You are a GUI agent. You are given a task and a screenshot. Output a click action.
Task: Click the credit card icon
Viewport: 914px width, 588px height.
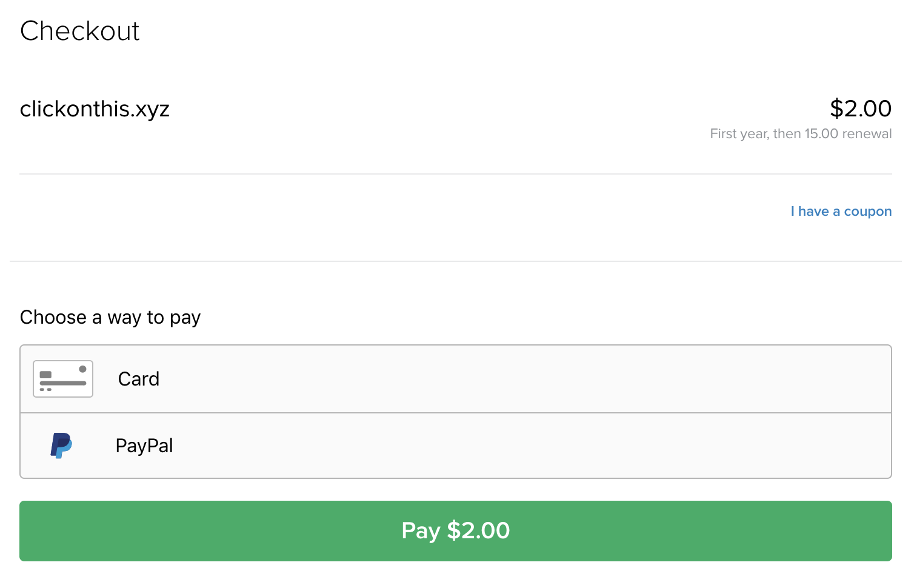pyautogui.click(x=63, y=379)
